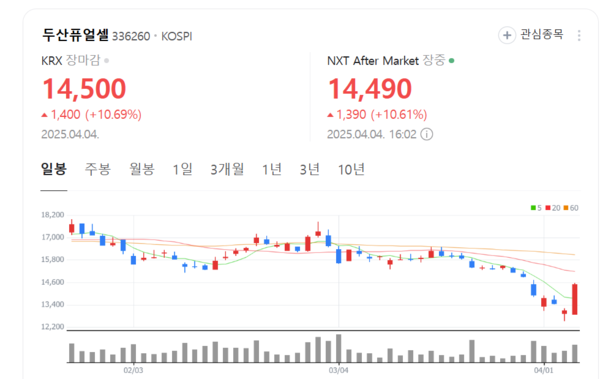Click the KOSPI market label
Screen dimensions: 600x379
pyautogui.click(x=176, y=36)
